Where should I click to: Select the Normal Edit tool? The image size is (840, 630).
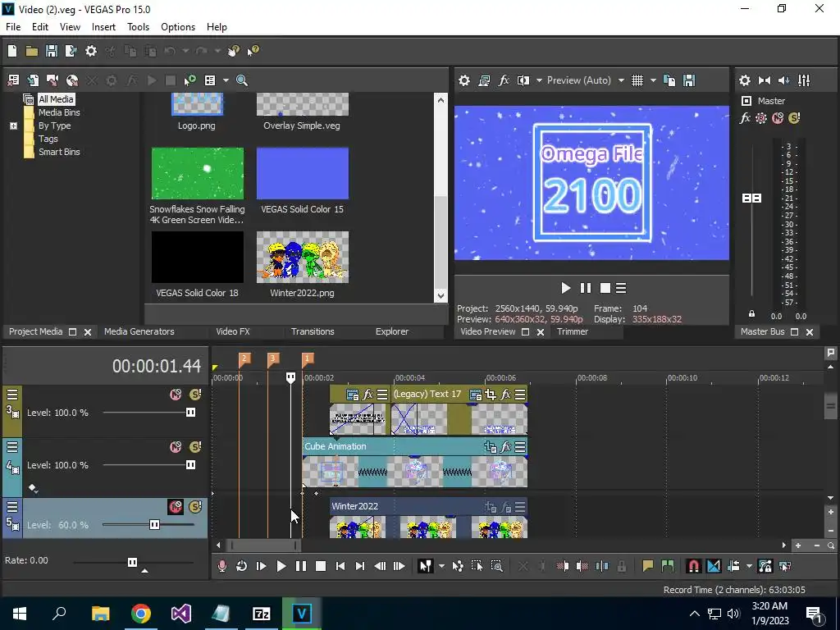[426, 566]
